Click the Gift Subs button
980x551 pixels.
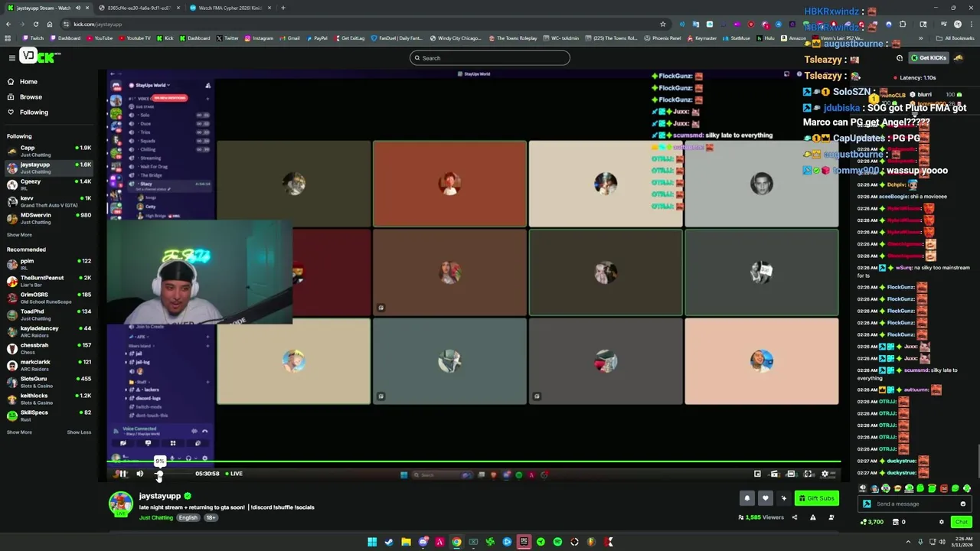click(816, 498)
